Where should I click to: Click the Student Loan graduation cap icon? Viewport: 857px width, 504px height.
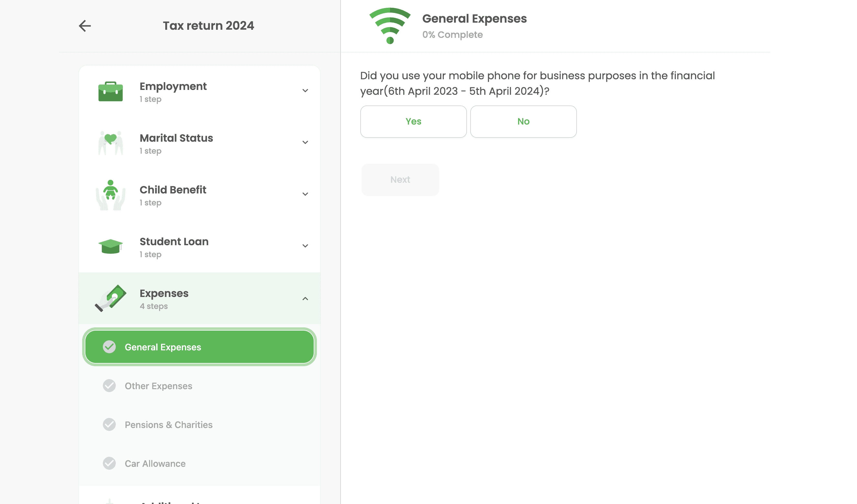tap(111, 246)
